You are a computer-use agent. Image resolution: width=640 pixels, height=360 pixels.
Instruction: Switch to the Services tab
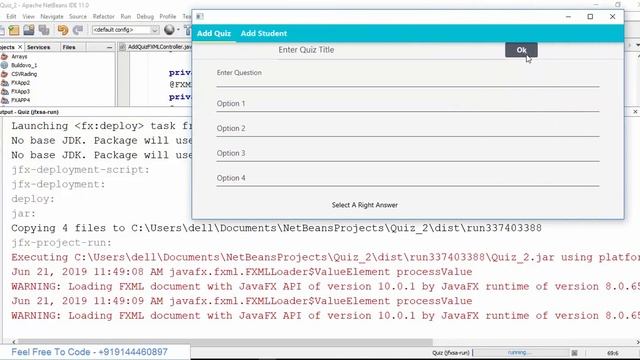(38, 47)
